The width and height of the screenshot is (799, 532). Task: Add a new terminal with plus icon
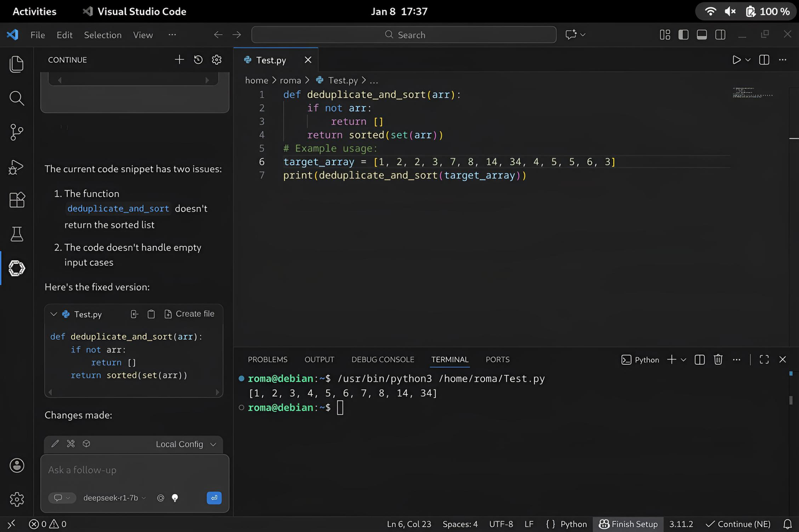pyautogui.click(x=672, y=359)
